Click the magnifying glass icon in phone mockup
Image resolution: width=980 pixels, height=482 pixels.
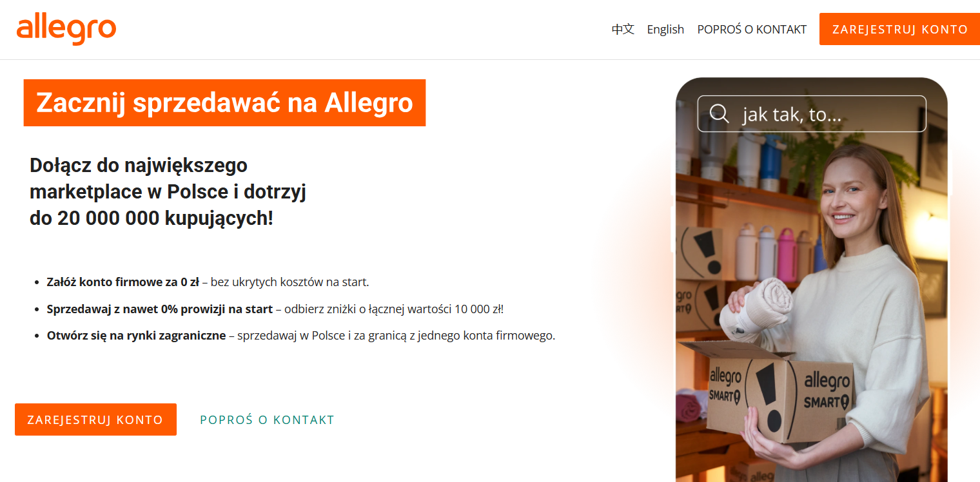point(719,113)
